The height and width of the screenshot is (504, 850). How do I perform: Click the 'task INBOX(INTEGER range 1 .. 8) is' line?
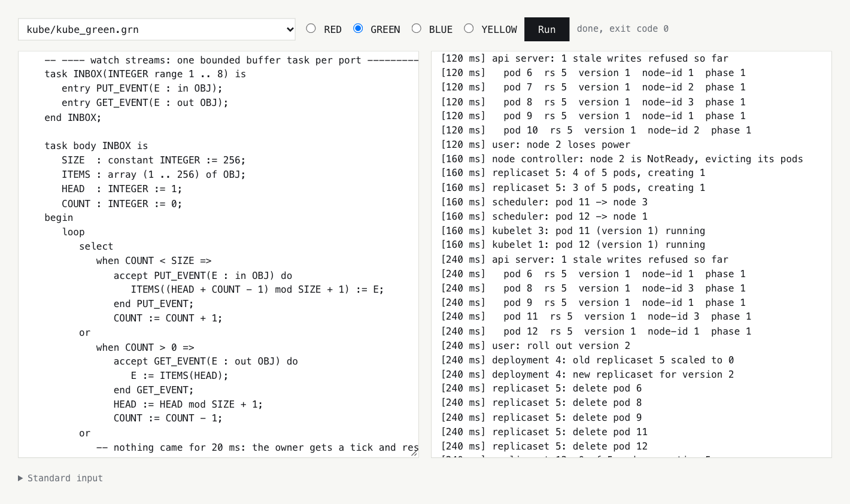[x=145, y=74]
